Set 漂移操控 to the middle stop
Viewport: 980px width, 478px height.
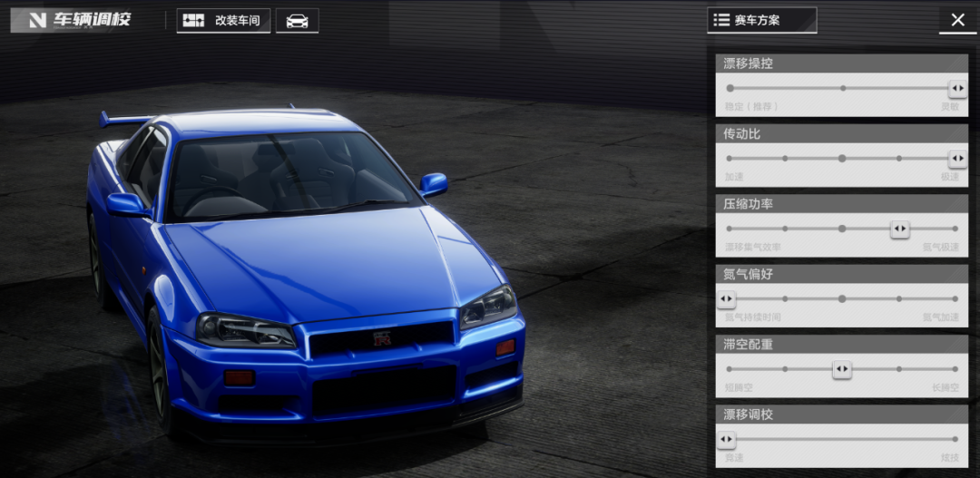pos(843,88)
